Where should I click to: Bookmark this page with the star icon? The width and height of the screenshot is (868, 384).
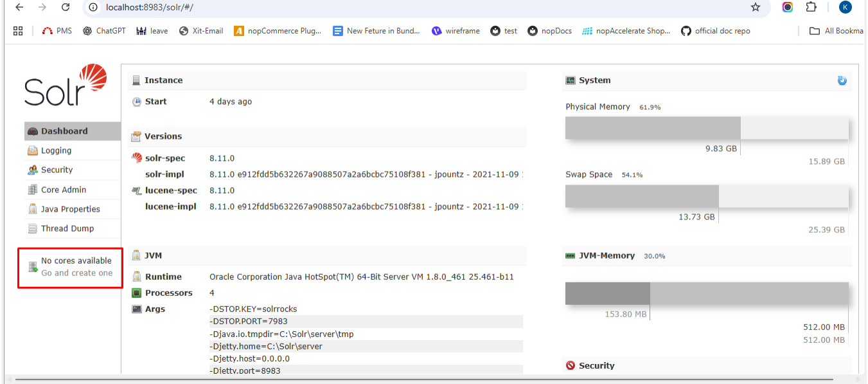(x=756, y=7)
